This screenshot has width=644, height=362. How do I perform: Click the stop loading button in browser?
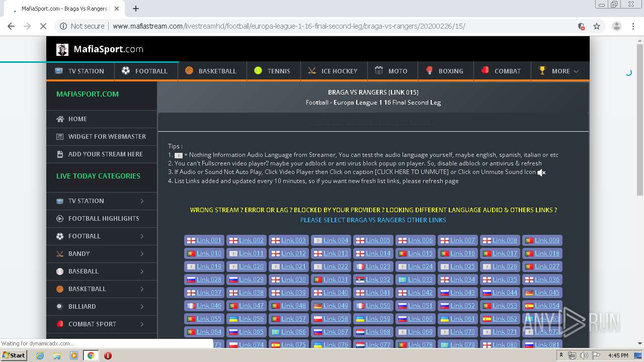(43, 26)
